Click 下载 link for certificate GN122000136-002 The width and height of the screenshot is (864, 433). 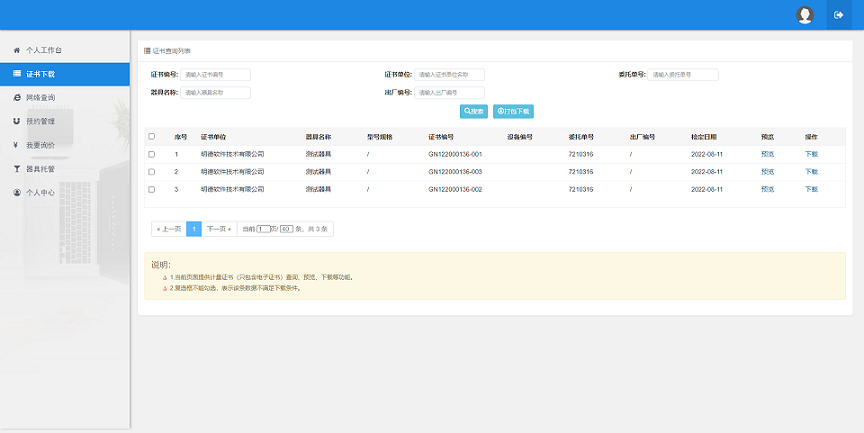[x=811, y=189]
